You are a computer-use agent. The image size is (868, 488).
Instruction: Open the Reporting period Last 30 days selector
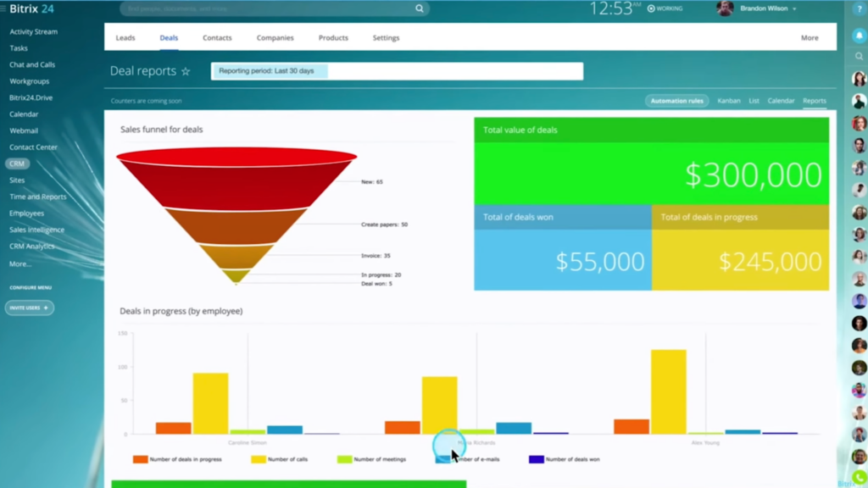[x=269, y=71]
